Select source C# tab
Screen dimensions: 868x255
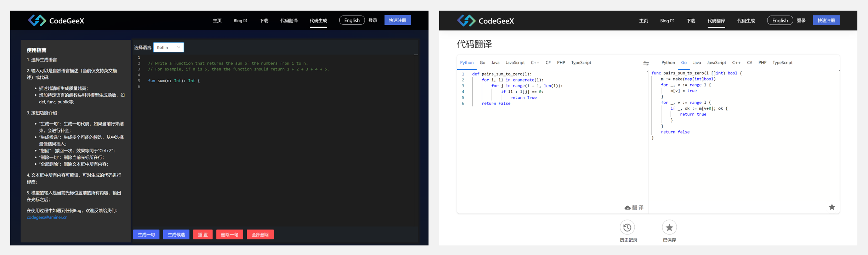click(x=548, y=63)
